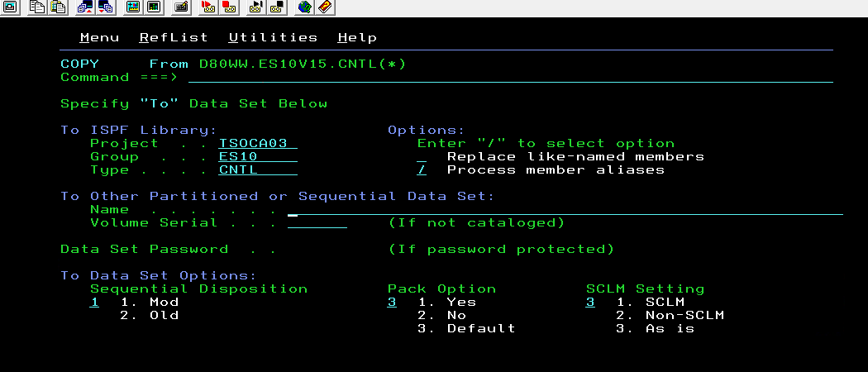
Task: Click the Copy toolbar icon
Action: pos(37,7)
